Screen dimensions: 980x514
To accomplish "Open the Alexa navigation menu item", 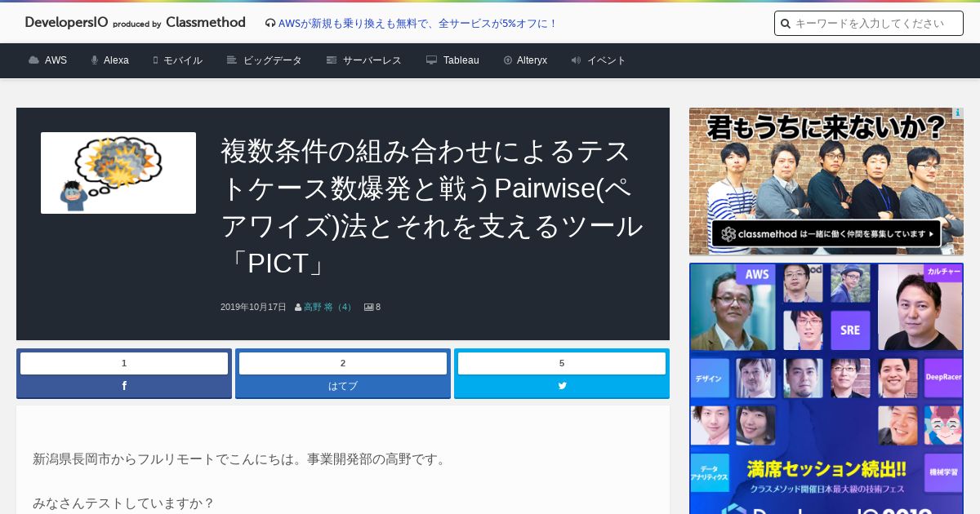I will (116, 60).
